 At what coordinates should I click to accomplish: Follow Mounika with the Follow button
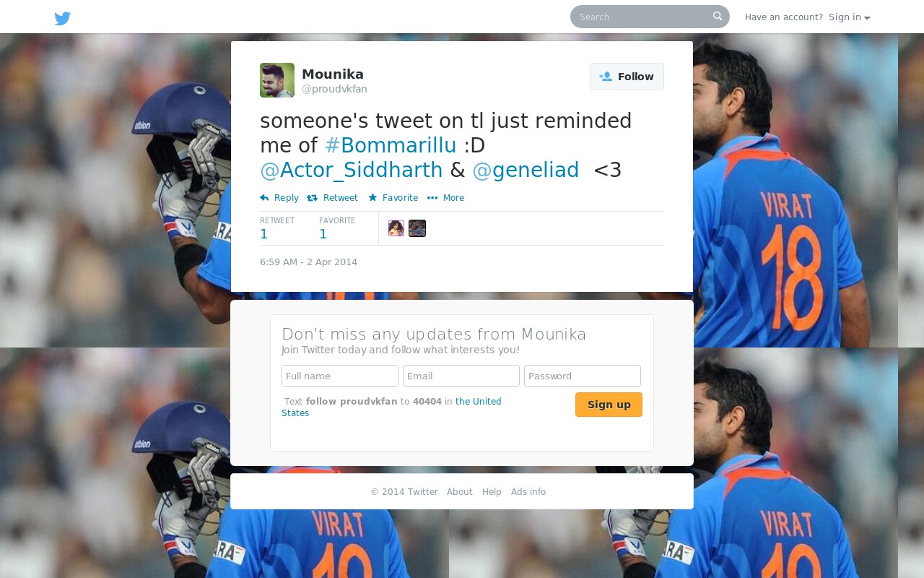627,77
